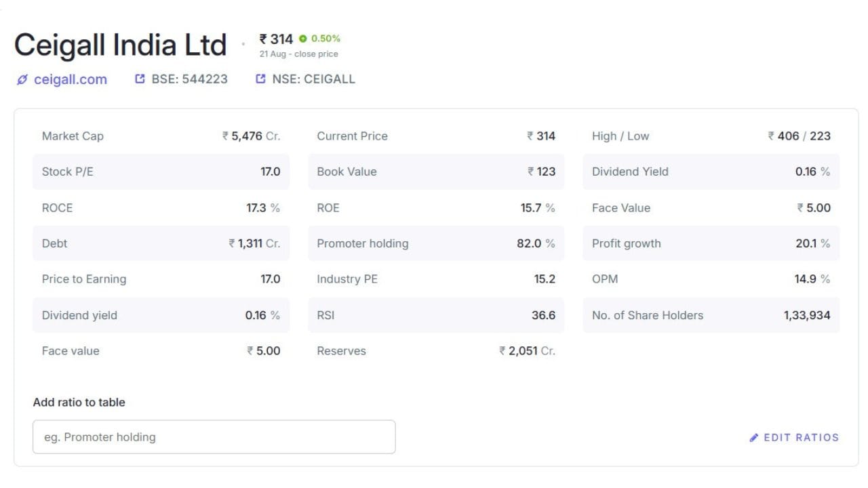Open the NSE: CEIGALL listing link

(x=314, y=79)
